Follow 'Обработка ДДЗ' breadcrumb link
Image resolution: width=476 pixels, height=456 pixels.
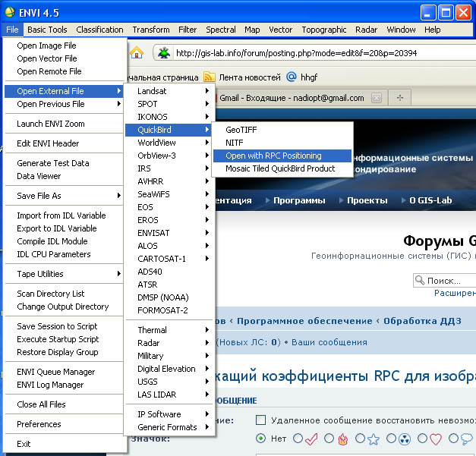point(422,321)
